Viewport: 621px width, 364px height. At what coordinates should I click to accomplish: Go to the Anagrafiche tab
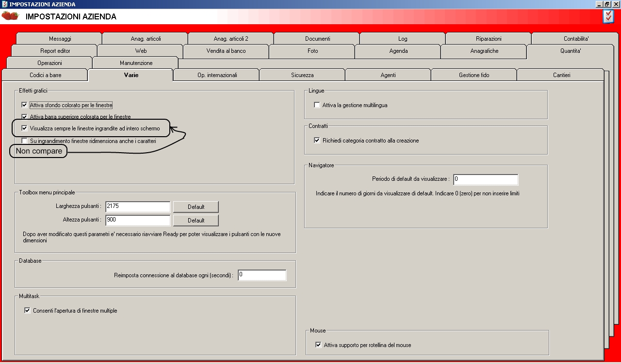point(484,51)
